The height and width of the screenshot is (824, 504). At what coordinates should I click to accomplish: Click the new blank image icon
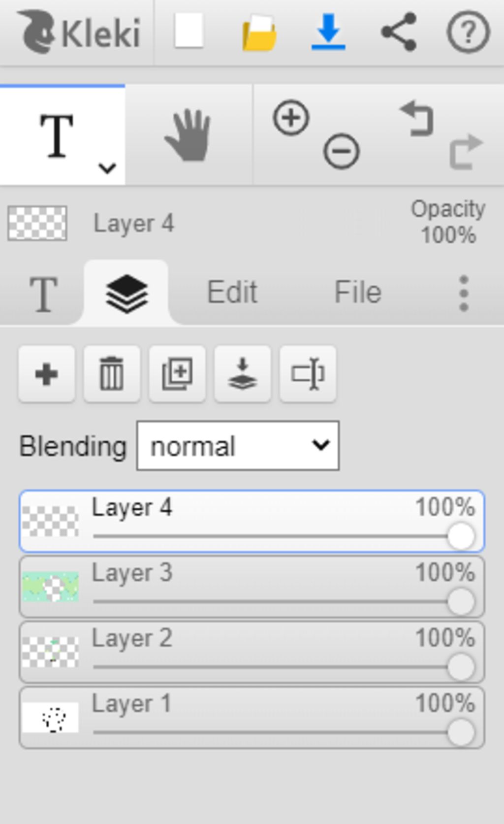coord(189,31)
